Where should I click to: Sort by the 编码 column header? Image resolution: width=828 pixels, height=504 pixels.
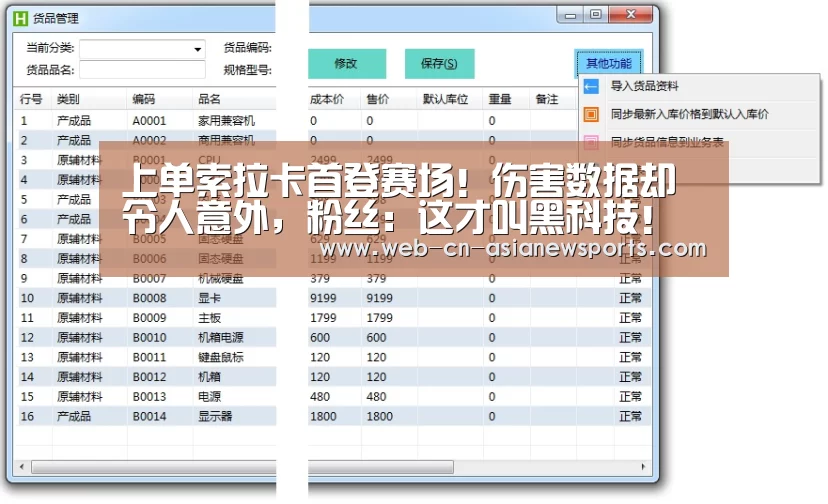coord(144,99)
